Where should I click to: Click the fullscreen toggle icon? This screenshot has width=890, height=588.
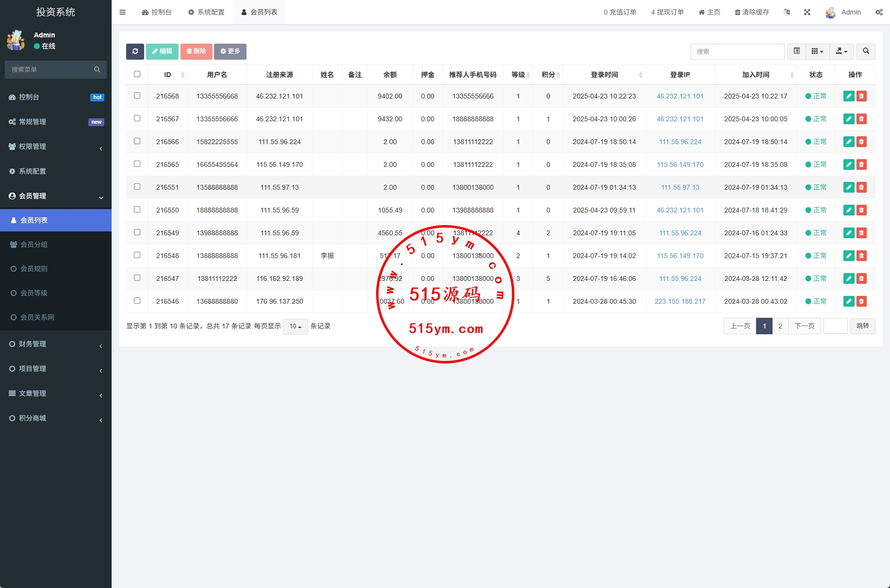click(807, 12)
